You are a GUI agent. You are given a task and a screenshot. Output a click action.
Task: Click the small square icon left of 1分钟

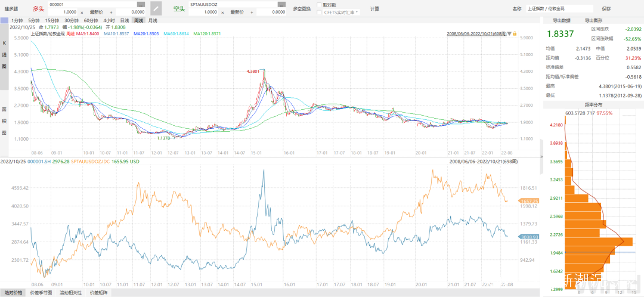(x=5, y=20)
